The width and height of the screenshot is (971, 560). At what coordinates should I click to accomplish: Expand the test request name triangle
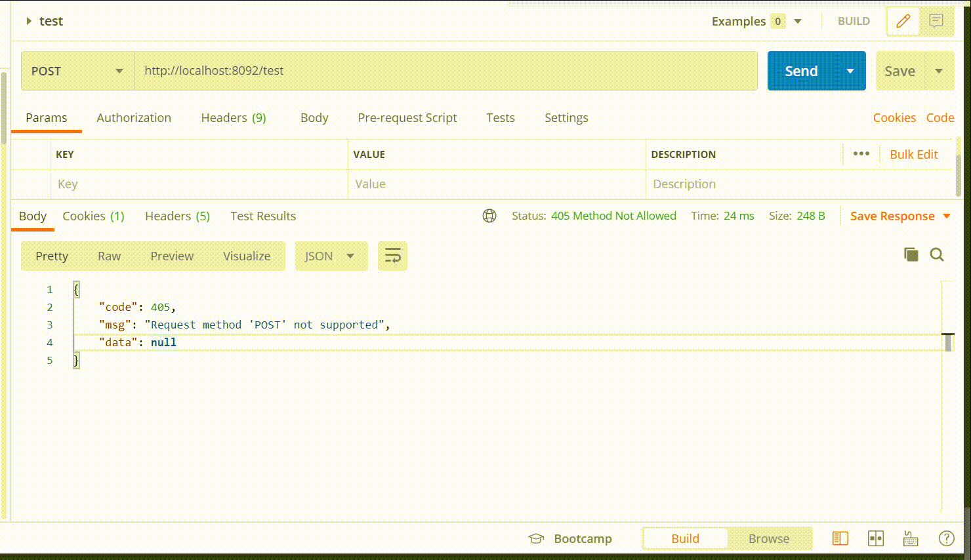tap(28, 21)
